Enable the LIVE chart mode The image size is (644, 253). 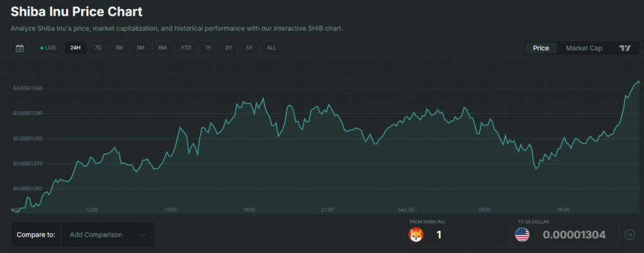[48, 48]
